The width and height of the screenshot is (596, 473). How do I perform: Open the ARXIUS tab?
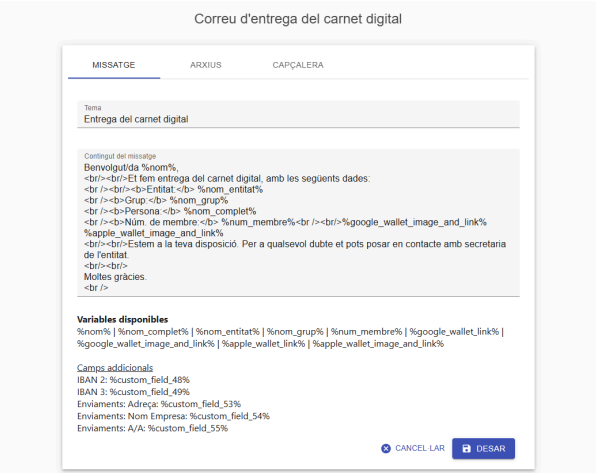206,65
